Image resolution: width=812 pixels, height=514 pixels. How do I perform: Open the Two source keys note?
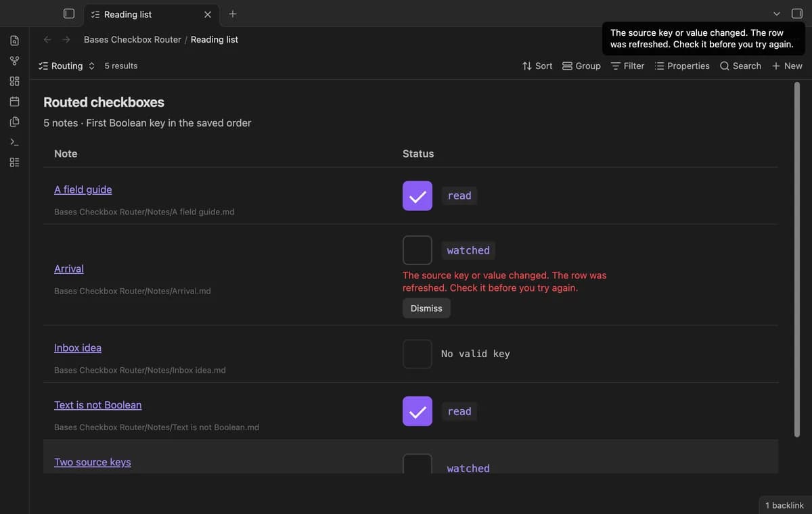click(x=93, y=462)
